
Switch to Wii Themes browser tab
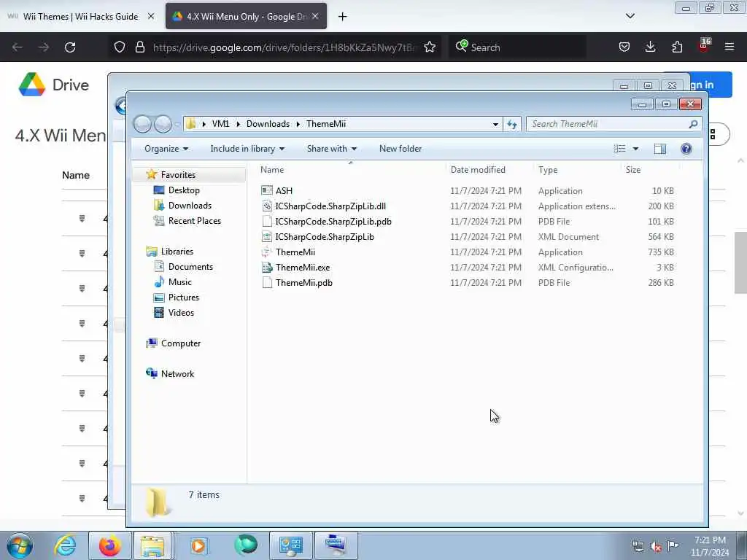80,17
